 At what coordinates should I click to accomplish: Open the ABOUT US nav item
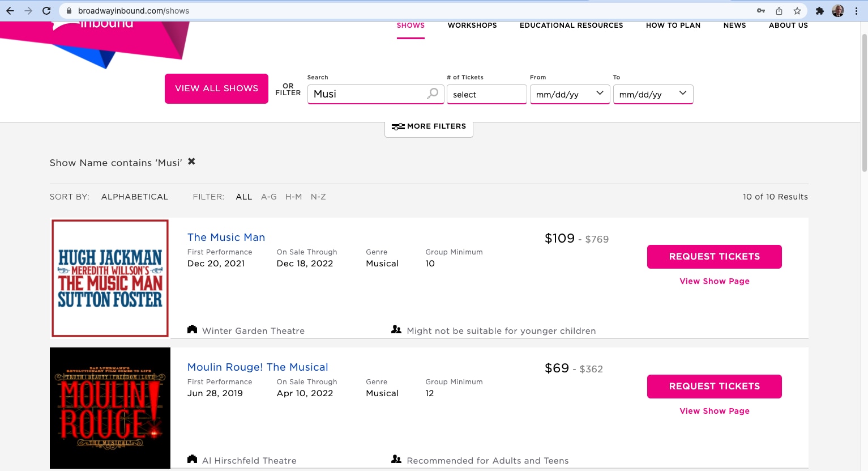pos(788,26)
